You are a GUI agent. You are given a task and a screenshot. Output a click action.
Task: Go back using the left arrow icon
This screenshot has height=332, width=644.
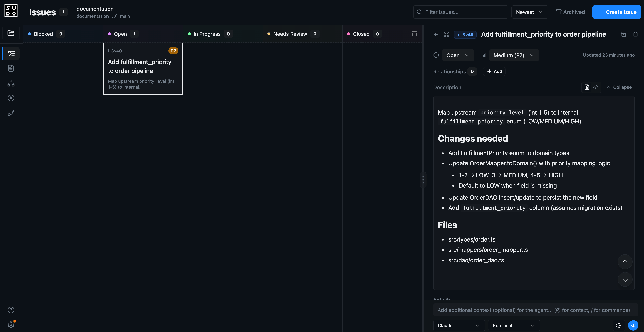[x=436, y=34]
